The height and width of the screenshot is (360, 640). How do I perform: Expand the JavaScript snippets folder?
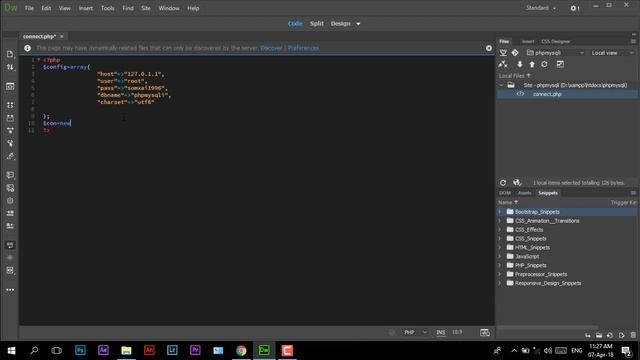coord(500,256)
